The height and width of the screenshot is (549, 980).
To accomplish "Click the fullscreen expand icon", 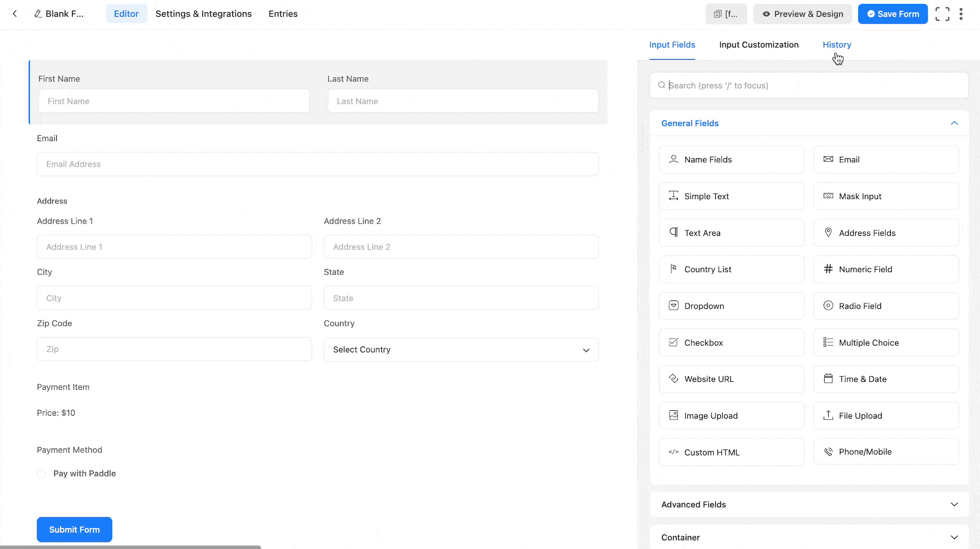I will click(942, 14).
